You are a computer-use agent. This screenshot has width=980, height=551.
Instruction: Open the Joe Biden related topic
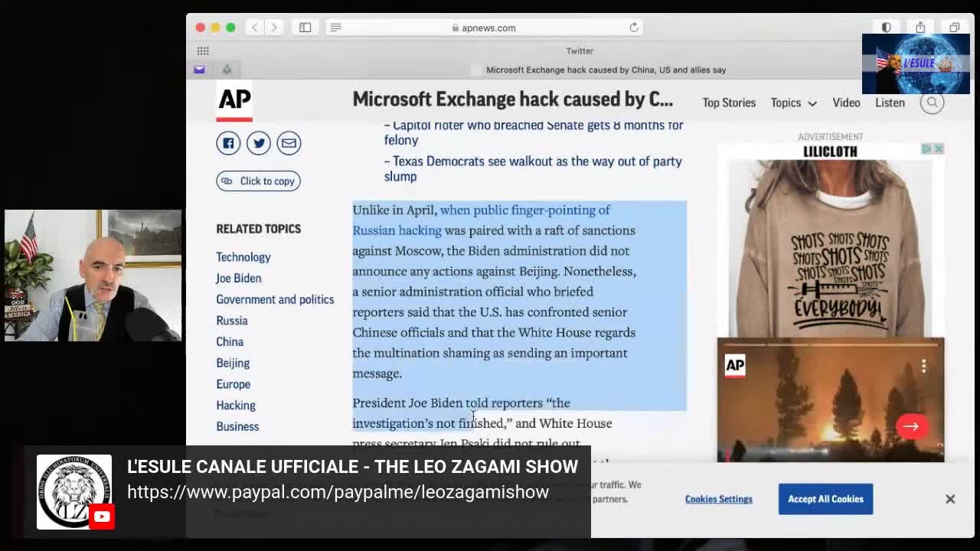[x=238, y=279]
